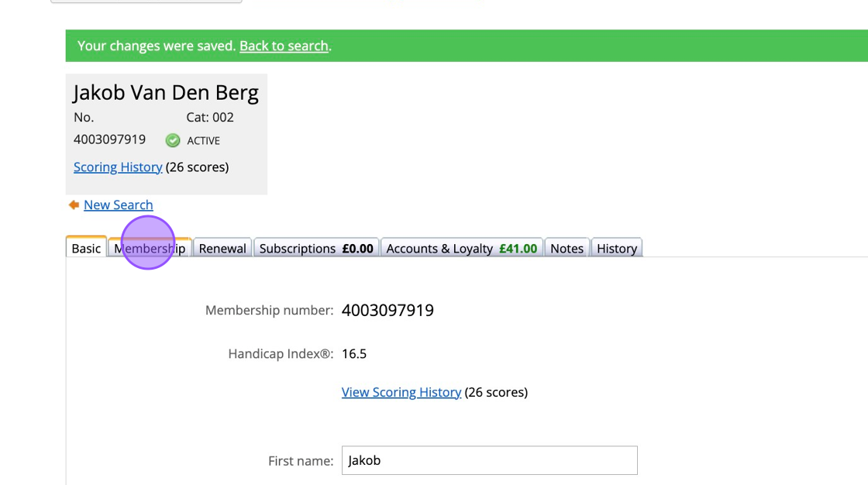Screen dimensions: 868x485
Task: Start a New Search via the link
Action: 119,205
